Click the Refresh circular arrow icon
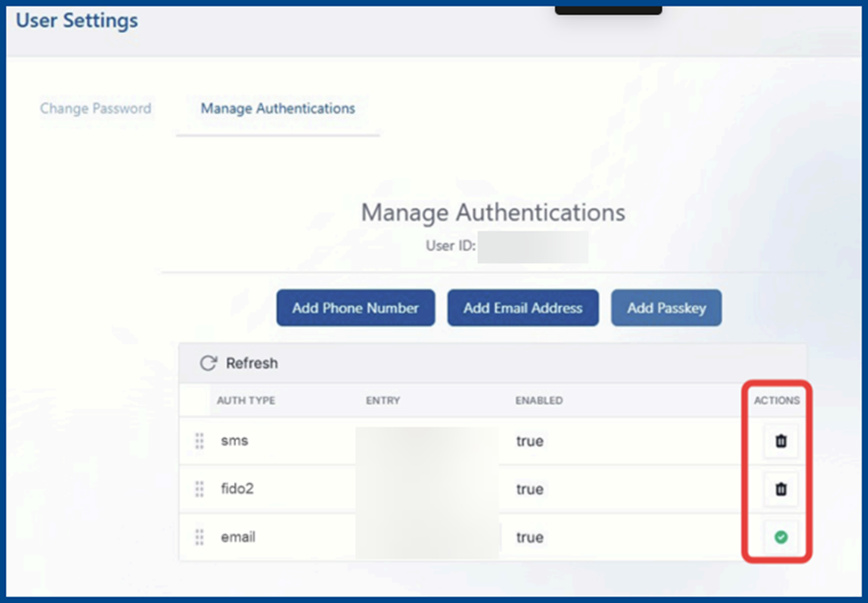Image resolution: width=868 pixels, height=603 pixels. [208, 363]
